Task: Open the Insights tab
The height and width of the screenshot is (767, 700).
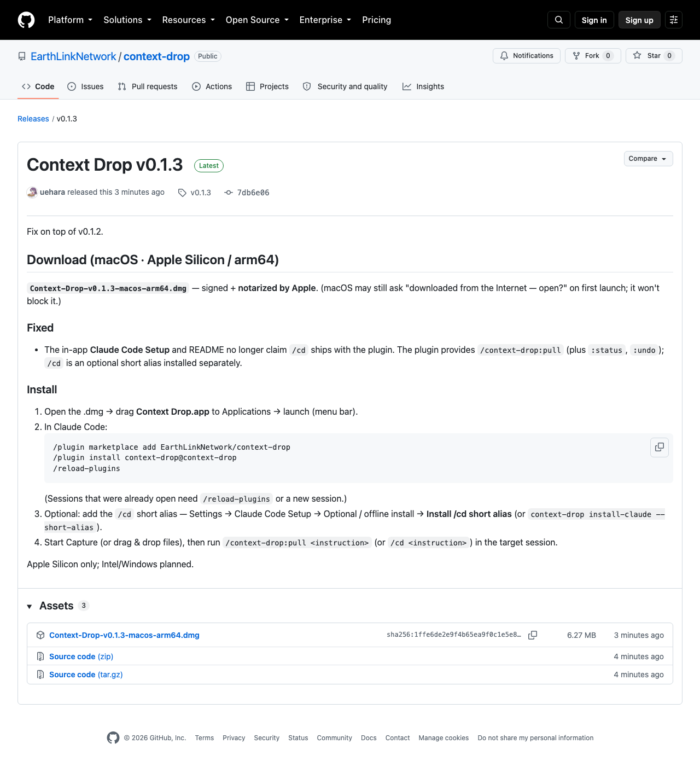Action: (423, 86)
